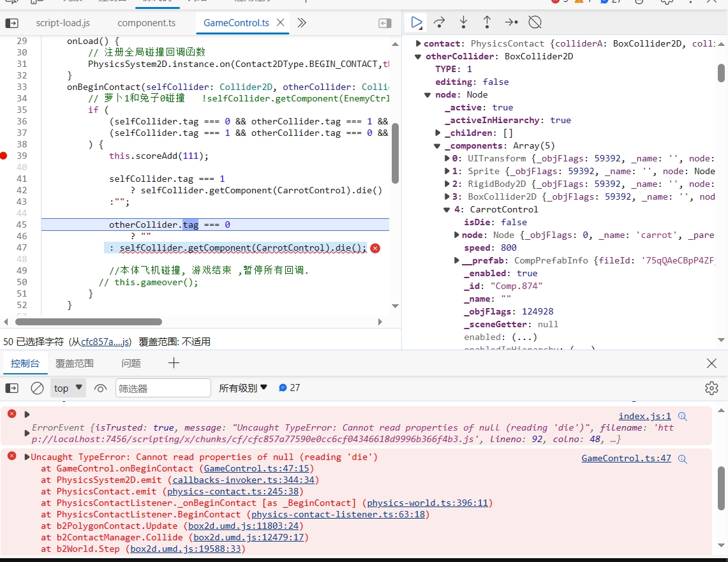Expand the __prefab CompPrefabInfo property

[456, 261]
